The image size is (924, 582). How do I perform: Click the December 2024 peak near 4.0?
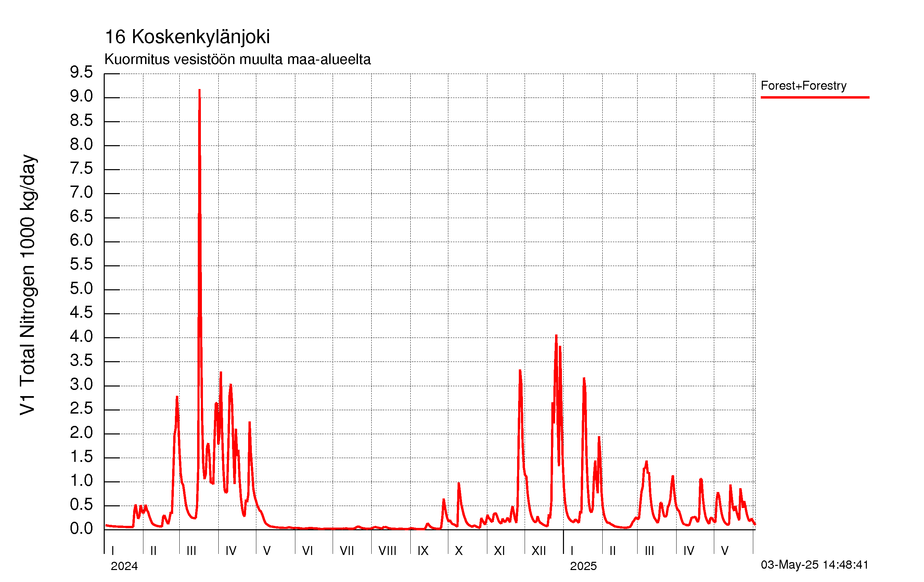coord(556,336)
